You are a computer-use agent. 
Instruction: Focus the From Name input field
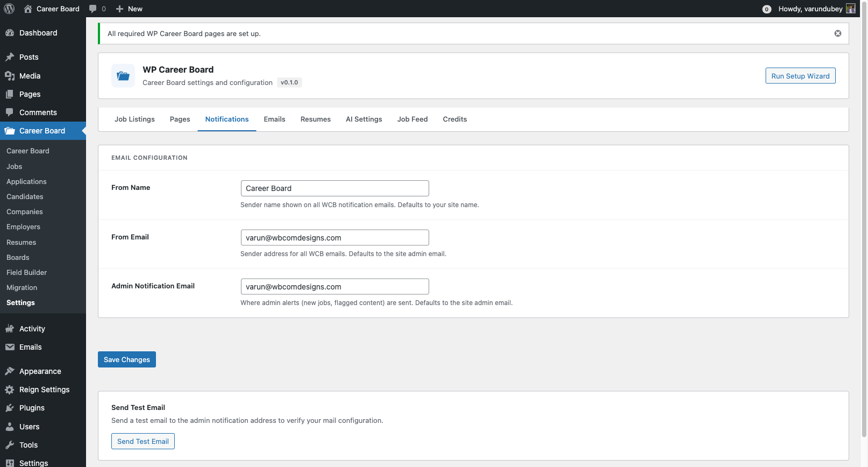click(335, 188)
